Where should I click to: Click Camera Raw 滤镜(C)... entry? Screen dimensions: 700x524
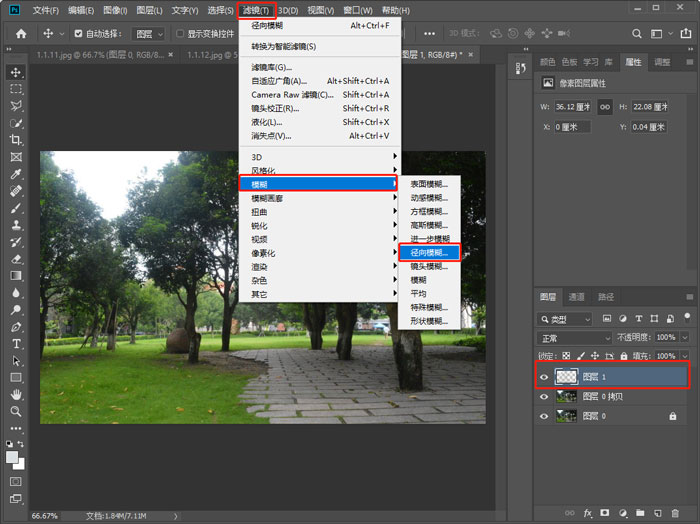(x=320, y=95)
